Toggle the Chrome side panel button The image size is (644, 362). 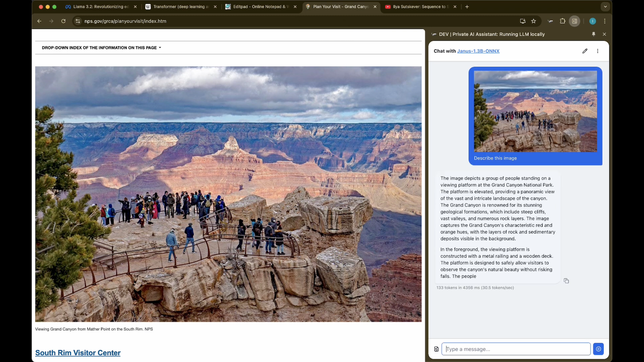tap(574, 21)
